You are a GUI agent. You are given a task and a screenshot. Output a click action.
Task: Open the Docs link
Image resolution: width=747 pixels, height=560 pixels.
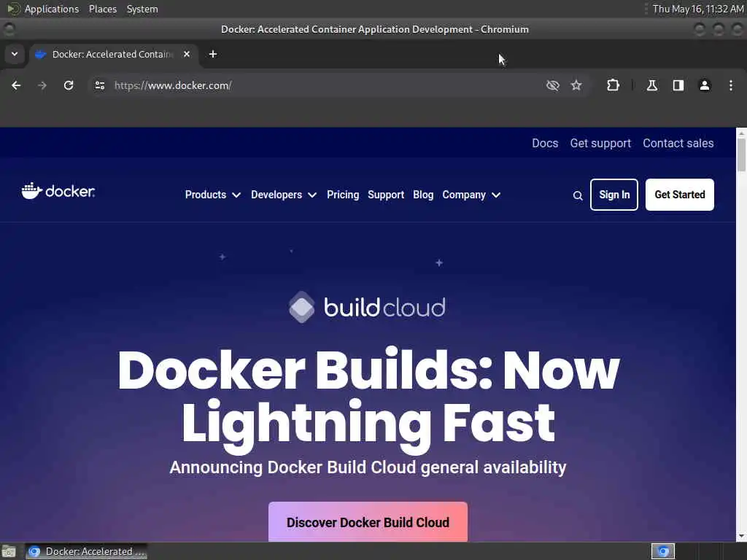point(545,144)
